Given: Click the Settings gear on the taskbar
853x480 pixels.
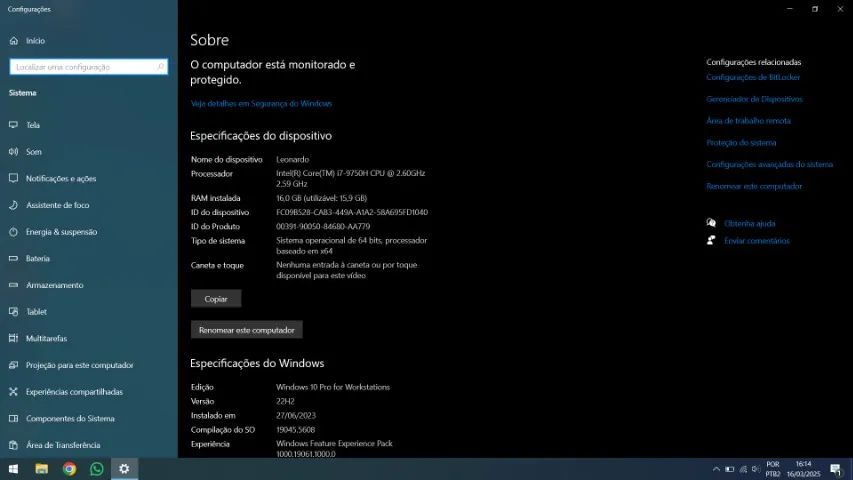Looking at the screenshot, I should click(x=125, y=469).
